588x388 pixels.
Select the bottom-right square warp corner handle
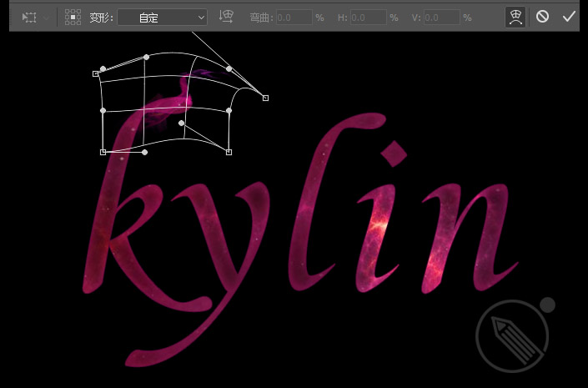click(x=229, y=152)
